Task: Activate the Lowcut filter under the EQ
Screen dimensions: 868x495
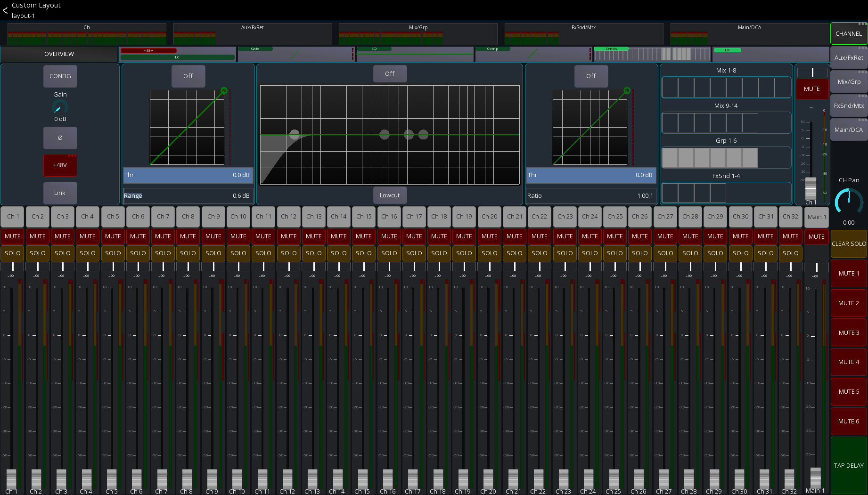Action: (x=390, y=195)
